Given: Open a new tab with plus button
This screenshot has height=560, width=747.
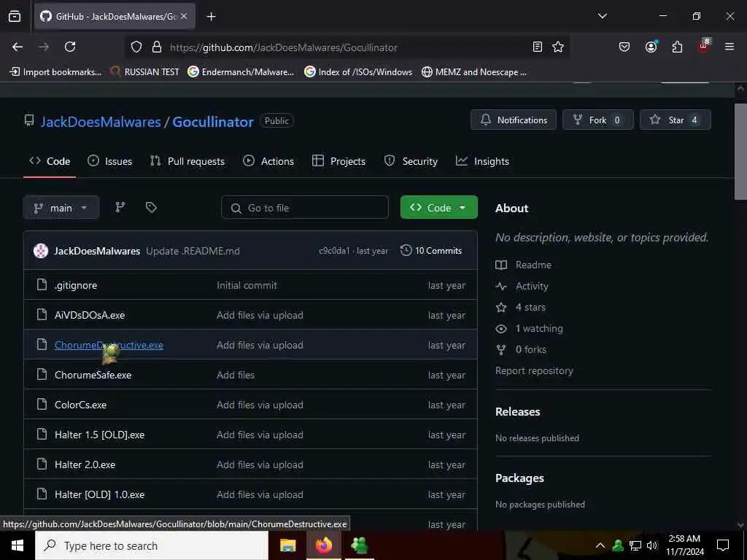Looking at the screenshot, I should point(211,17).
